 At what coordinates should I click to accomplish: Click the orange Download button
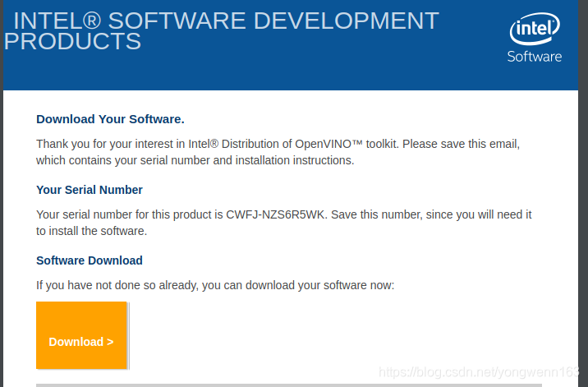pyautogui.click(x=82, y=335)
